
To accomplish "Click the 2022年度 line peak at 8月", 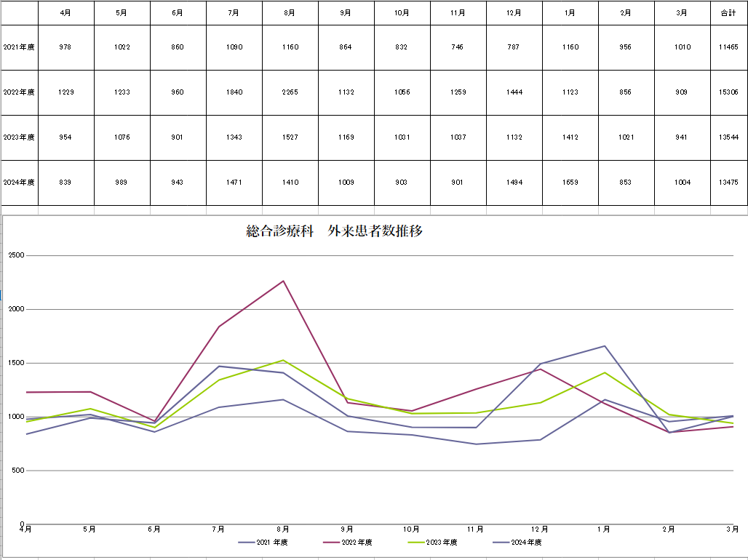I will click(x=283, y=281).
